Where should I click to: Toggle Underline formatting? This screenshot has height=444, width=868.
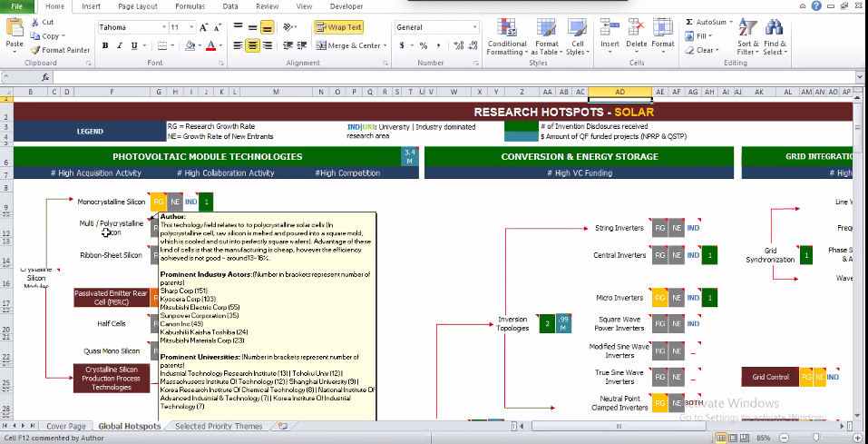[134, 45]
